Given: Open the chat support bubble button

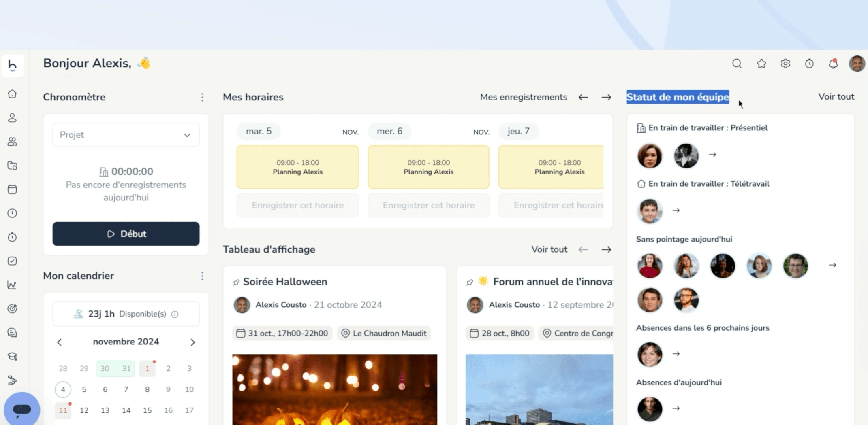Looking at the screenshot, I should [x=22, y=409].
